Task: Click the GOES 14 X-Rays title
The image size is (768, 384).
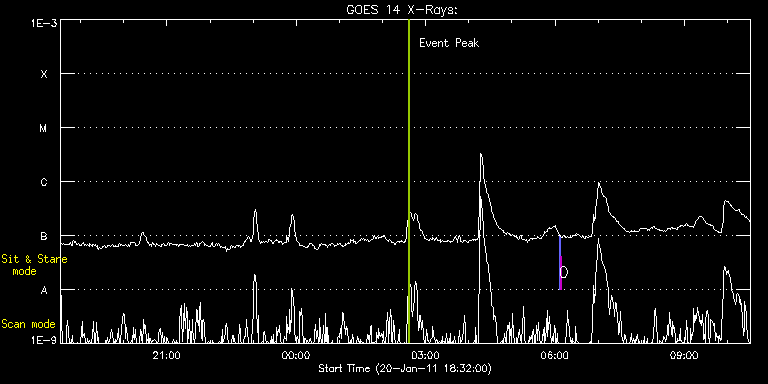Action: click(x=402, y=10)
